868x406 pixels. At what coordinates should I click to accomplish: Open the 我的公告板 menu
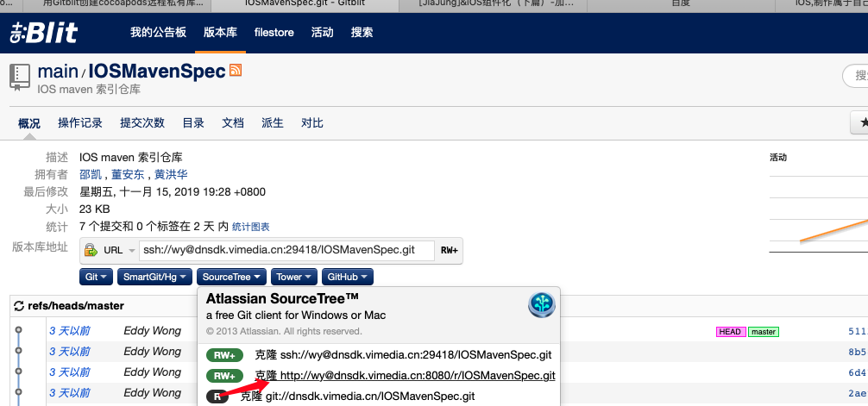coord(158,32)
